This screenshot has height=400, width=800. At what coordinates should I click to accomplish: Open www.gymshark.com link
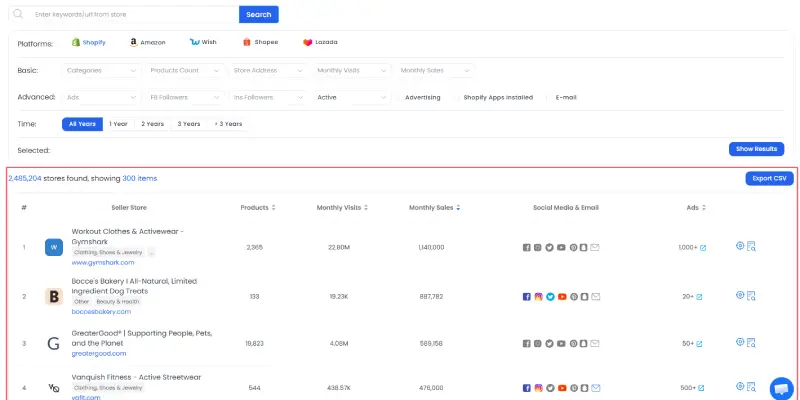pos(103,262)
